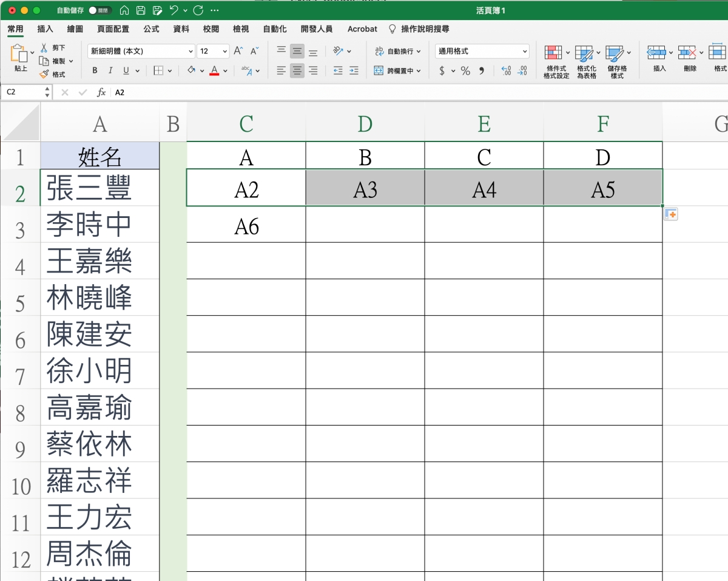Decrease decimal places
Screen dimensions: 728x581
523,71
